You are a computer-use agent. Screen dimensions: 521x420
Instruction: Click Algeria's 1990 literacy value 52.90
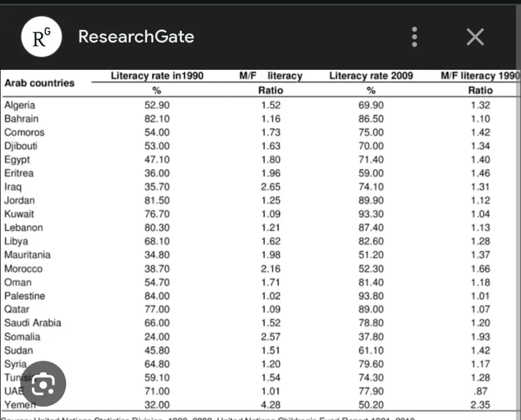[157, 105]
